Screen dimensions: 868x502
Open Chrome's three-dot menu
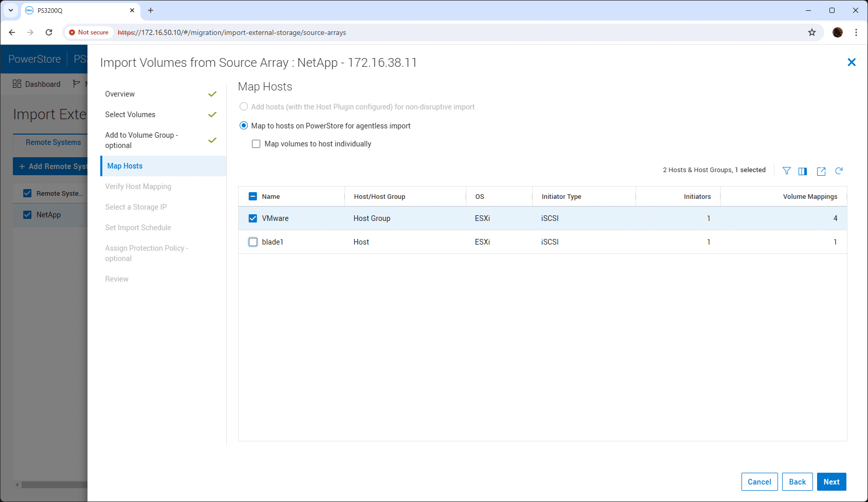pos(856,32)
